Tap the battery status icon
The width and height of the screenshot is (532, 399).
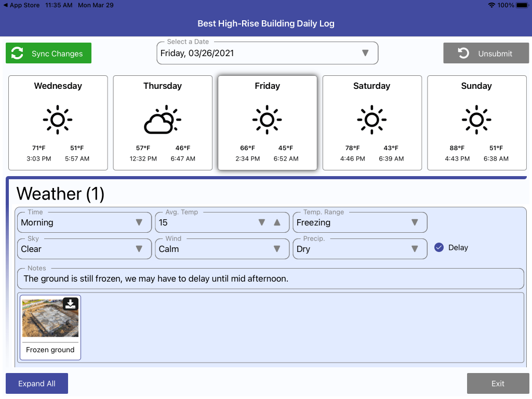pos(523,5)
